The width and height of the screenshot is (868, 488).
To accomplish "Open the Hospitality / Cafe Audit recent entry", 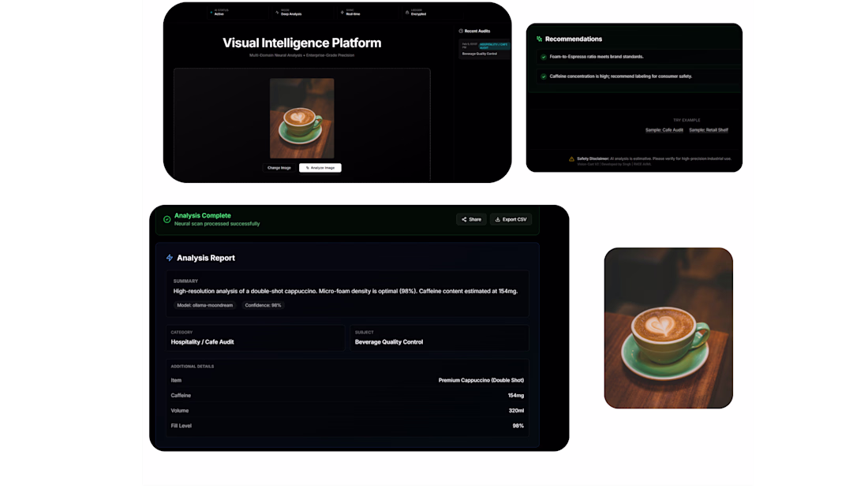I will [x=485, y=49].
